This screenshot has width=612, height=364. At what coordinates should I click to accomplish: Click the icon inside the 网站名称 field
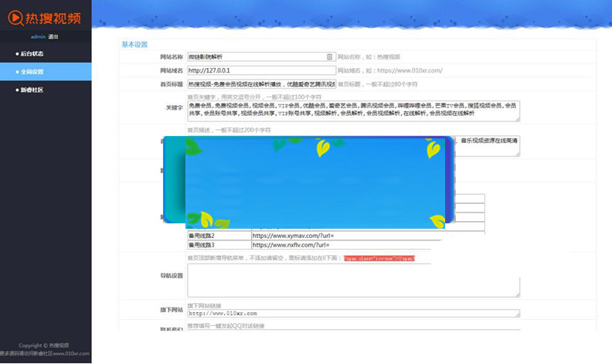coord(329,56)
